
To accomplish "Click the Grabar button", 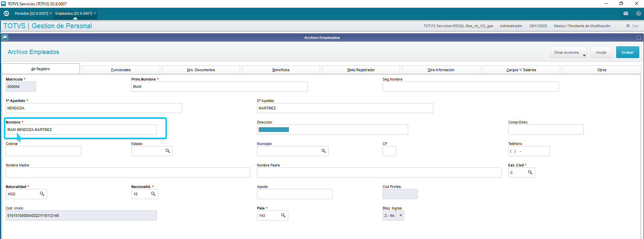I will (x=628, y=52).
